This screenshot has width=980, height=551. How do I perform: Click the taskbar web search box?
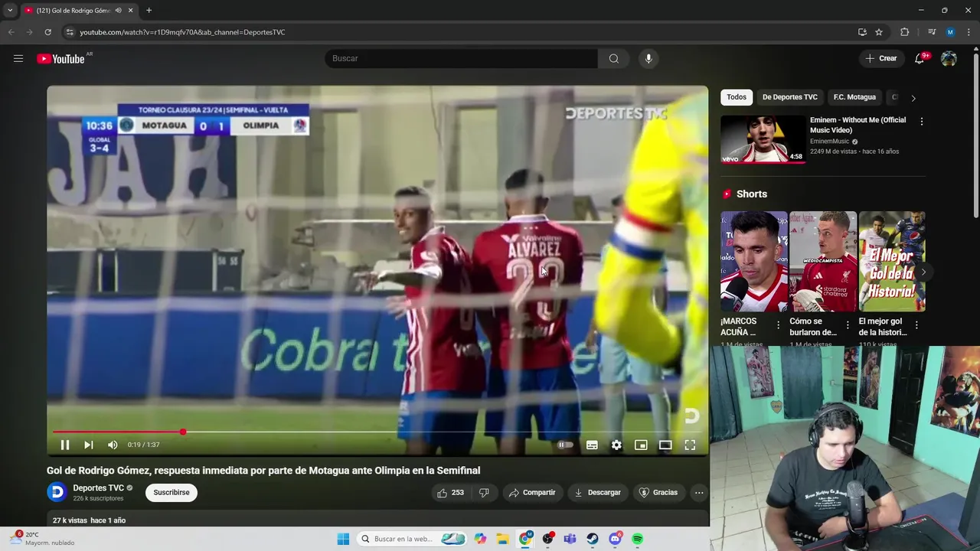pos(413,539)
